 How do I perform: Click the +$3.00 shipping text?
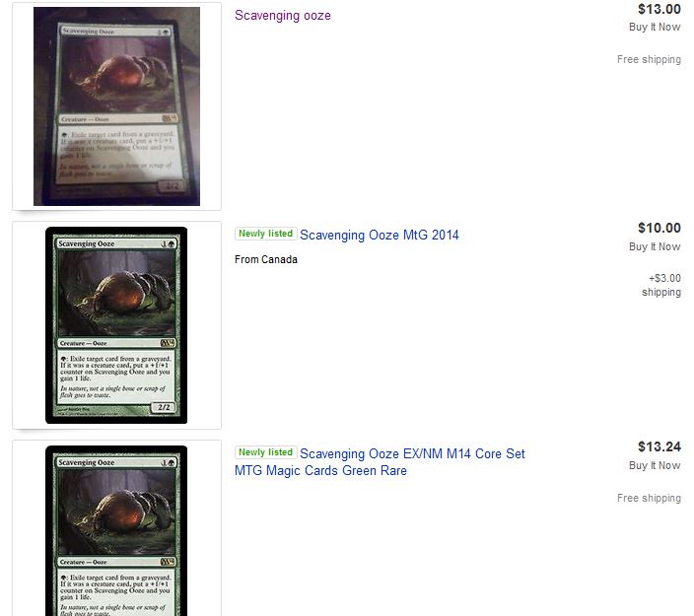pyautogui.click(x=661, y=285)
